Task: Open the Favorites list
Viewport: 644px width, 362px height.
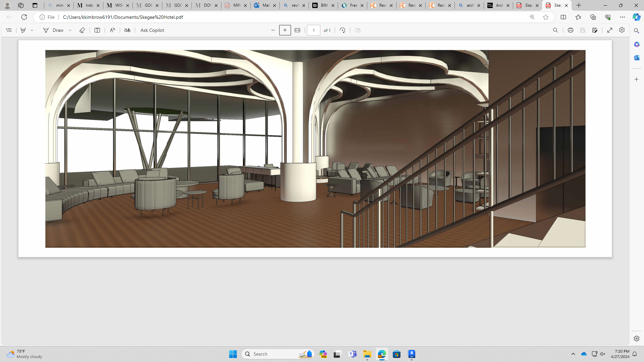Action: pyautogui.click(x=578, y=17)
